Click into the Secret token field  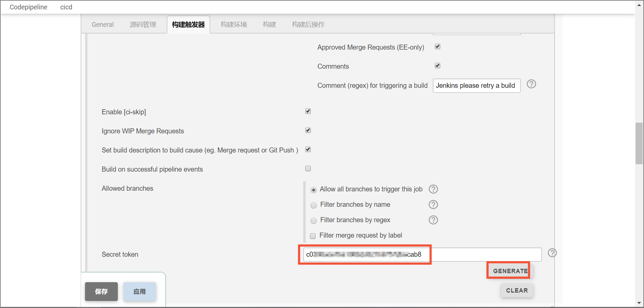[422, 254]
